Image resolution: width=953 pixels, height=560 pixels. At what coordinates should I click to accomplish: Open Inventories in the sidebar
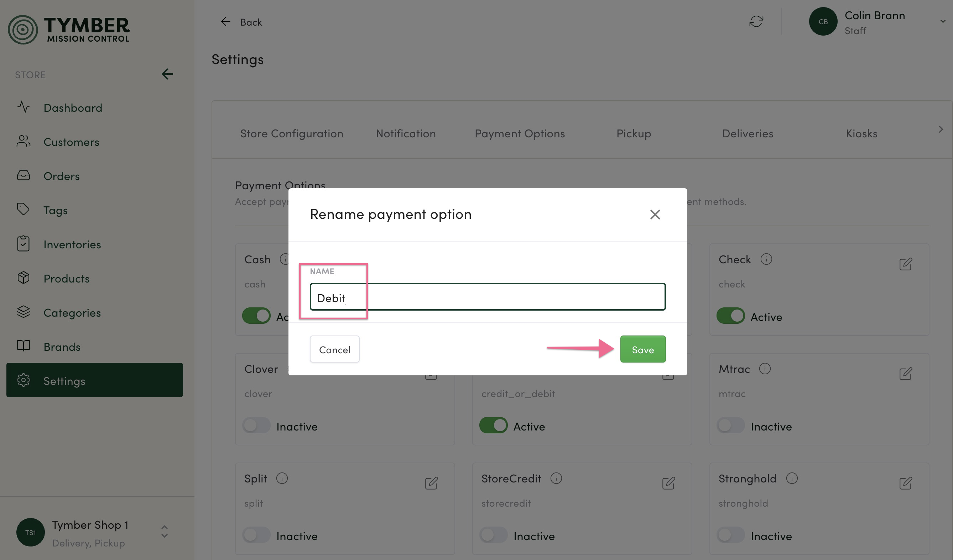(72, 244)
